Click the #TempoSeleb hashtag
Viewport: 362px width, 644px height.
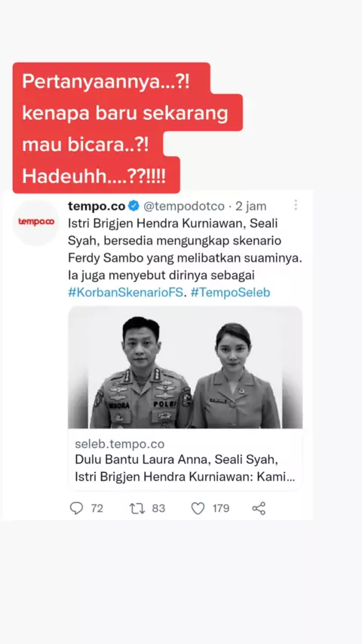(231, 293)
